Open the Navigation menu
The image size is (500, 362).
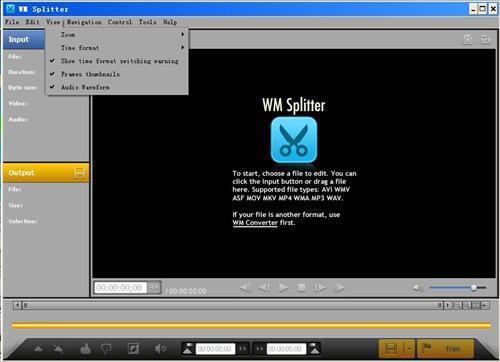(x=84, y=22)
